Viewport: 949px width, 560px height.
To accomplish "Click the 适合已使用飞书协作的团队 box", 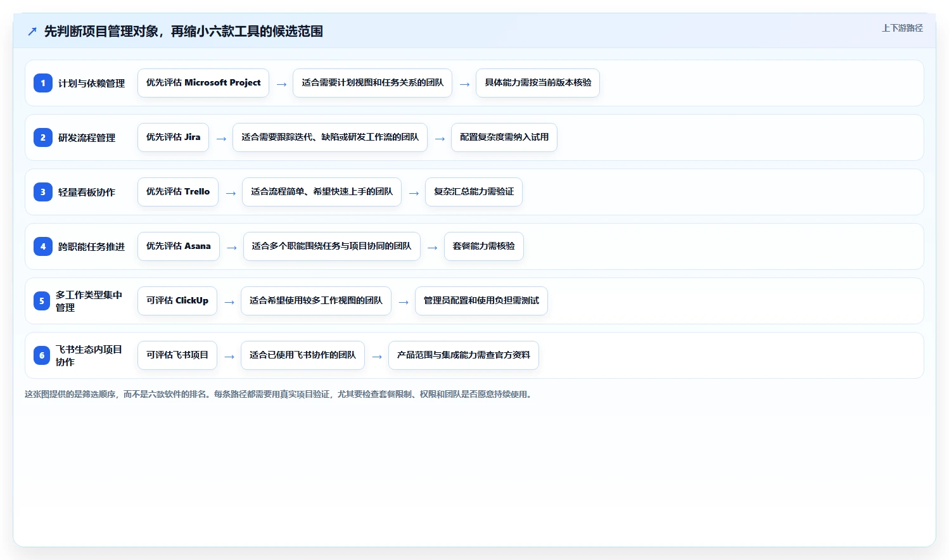I will [303, 355].
